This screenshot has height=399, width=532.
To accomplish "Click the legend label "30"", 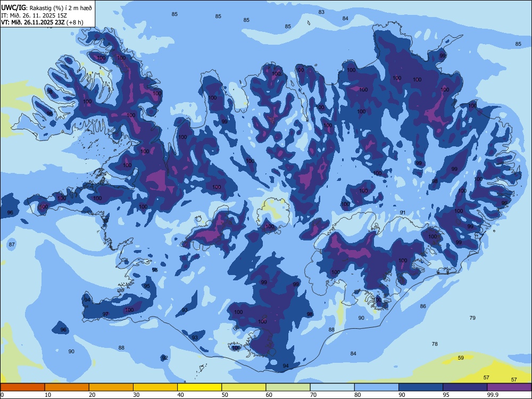I will [x=136, y=395].
